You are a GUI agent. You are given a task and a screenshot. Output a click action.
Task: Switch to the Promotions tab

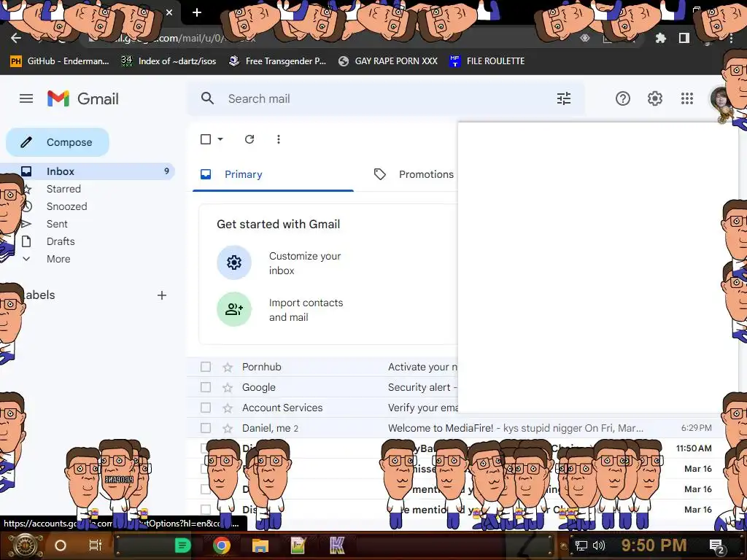coord(414,174)
